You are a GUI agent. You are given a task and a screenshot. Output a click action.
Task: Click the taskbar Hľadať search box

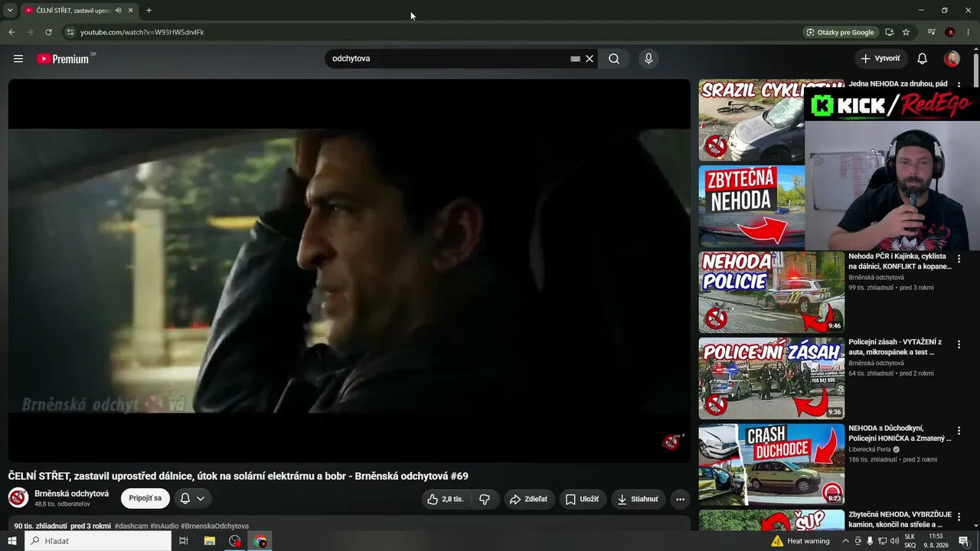98,541
